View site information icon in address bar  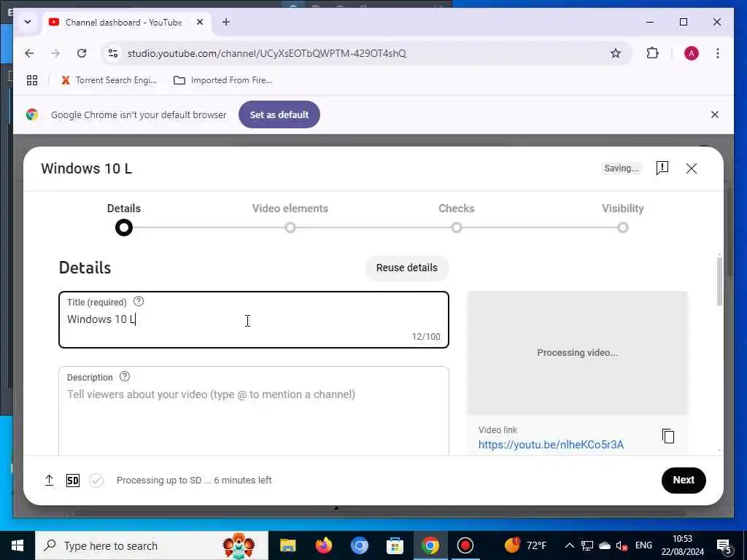pyautogui.click(x=113, y=53)
